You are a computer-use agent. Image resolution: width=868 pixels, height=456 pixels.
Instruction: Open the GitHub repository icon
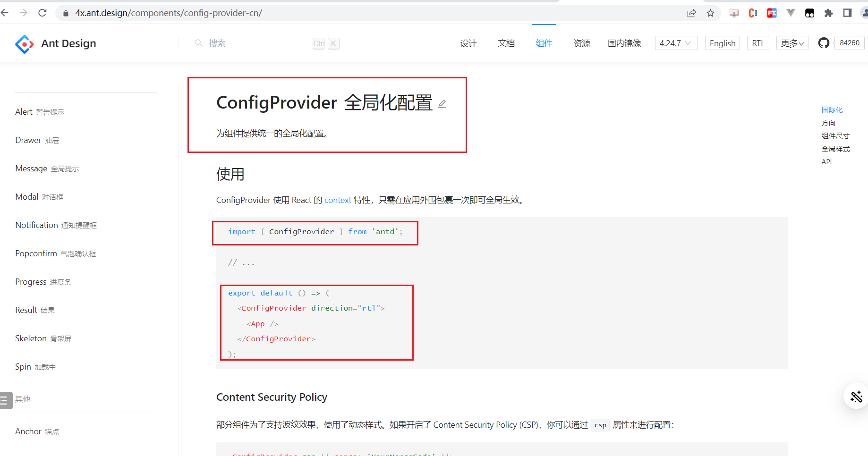tap(824, 43)
